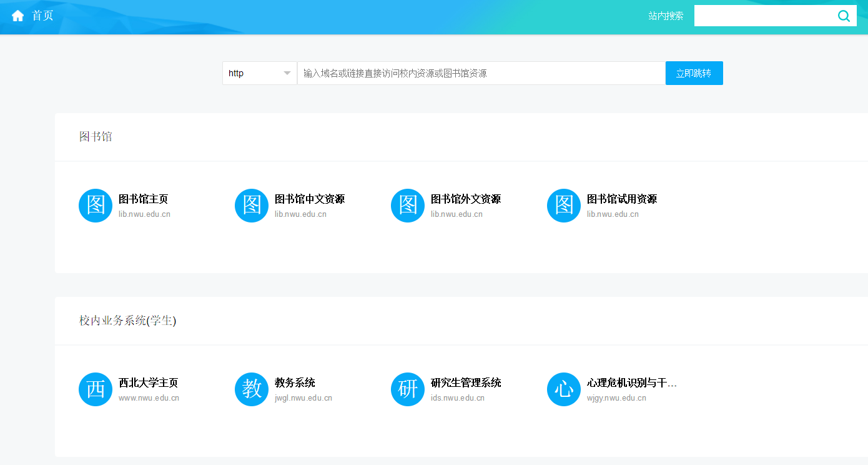The height and width of the screenshot is (465, 868).
Task: Click the 图书馆试用资源 round icon
Action: coord(564,206)
